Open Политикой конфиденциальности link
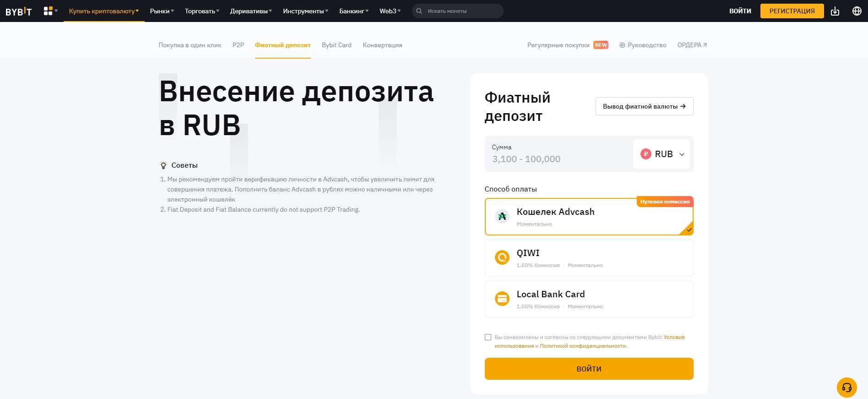 coord(583,346)
